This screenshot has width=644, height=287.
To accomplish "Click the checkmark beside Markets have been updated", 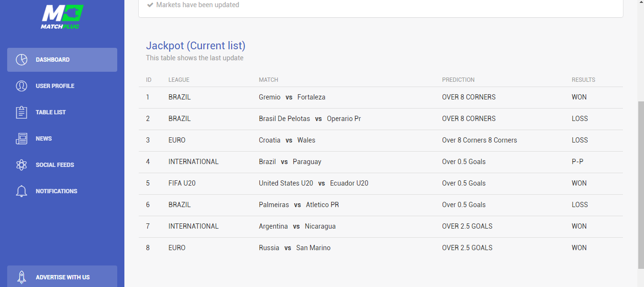I will click(x=150, y=5).
